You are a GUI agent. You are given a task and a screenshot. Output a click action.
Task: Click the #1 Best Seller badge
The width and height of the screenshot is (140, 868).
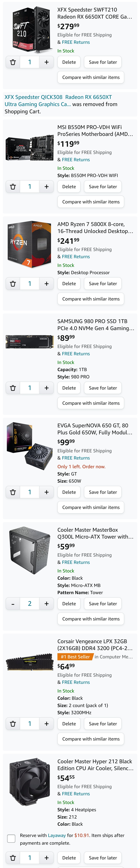coord(75,657)
